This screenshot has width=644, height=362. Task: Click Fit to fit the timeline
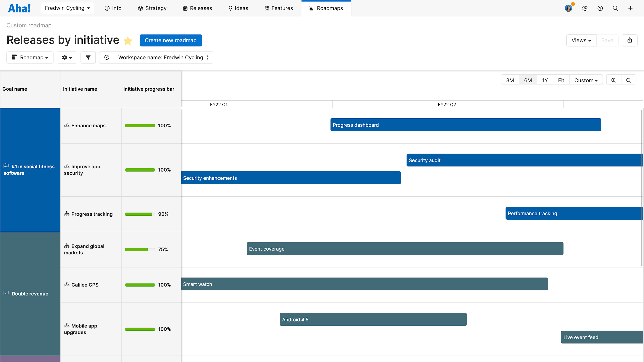[x=561, y=80]
